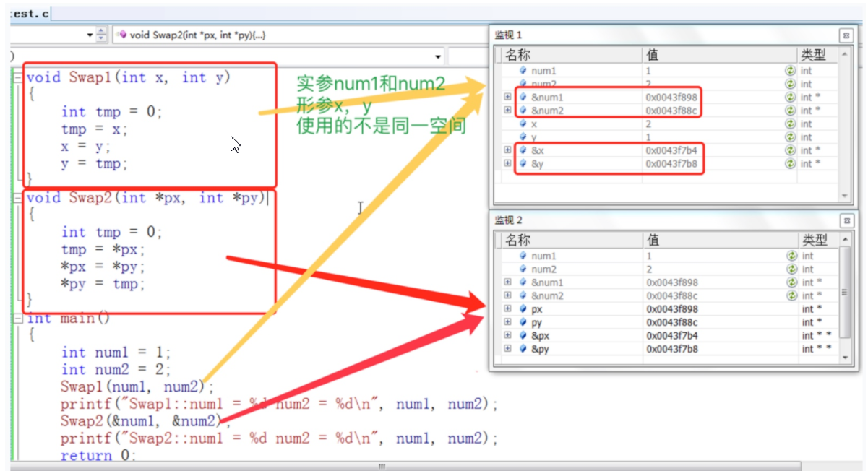
Task: Click code line 'int num1 = 1;'
Action: (x=116, y=353)
